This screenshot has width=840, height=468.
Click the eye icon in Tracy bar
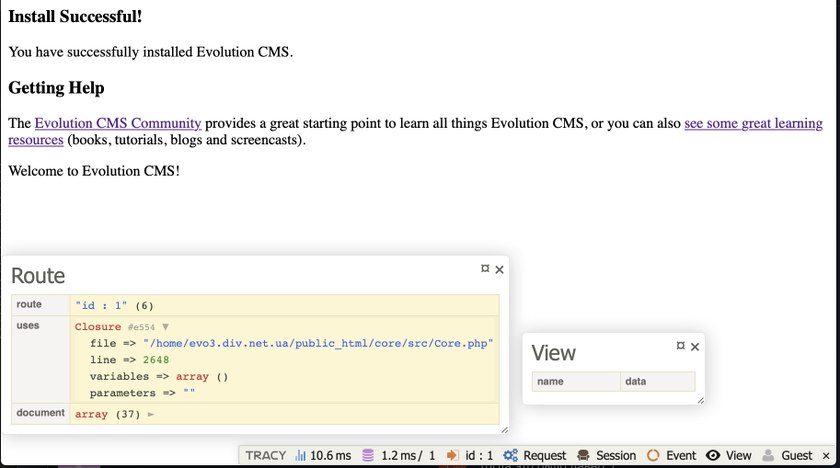[713, 456]
